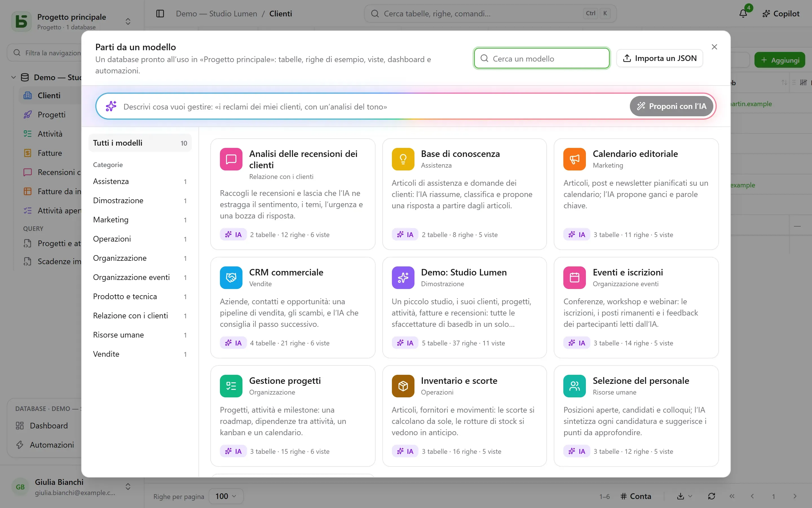Collapse the Demo database tree chevron
812x508 pixels.
[x=14, y=77]
